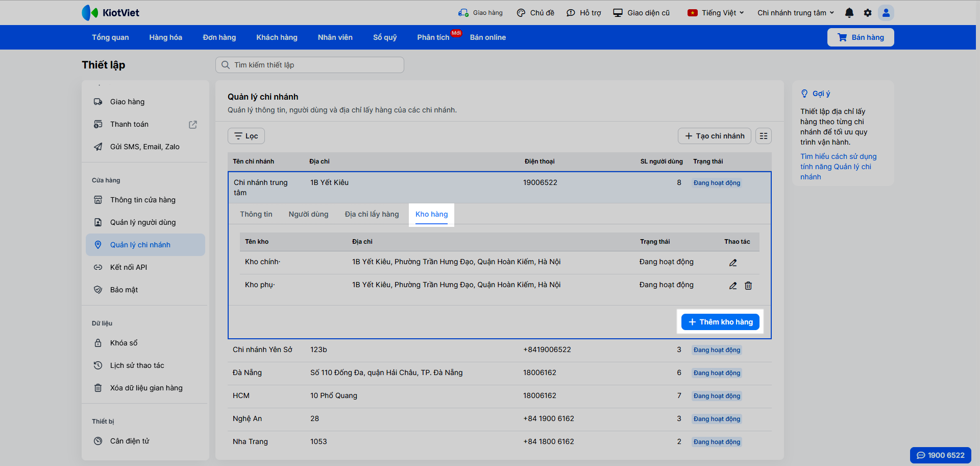The width and height of the screenshot is (980, 466).
Task: Edit the Kho chính warehouse row
Action: (x=732, y=263)
